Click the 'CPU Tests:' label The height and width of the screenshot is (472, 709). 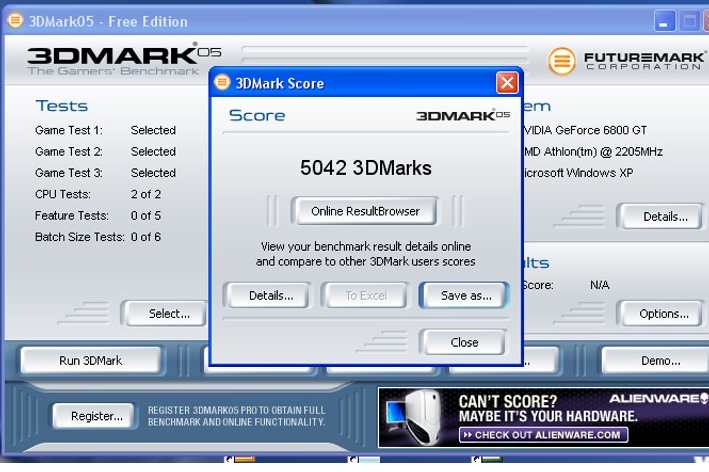[62, 194]
